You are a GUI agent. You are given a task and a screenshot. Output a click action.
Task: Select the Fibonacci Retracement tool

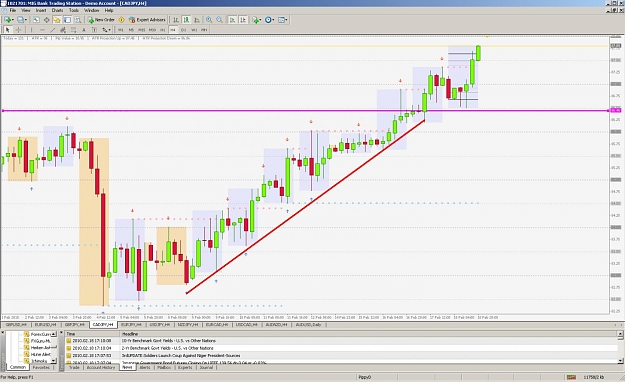click(73, 30)
